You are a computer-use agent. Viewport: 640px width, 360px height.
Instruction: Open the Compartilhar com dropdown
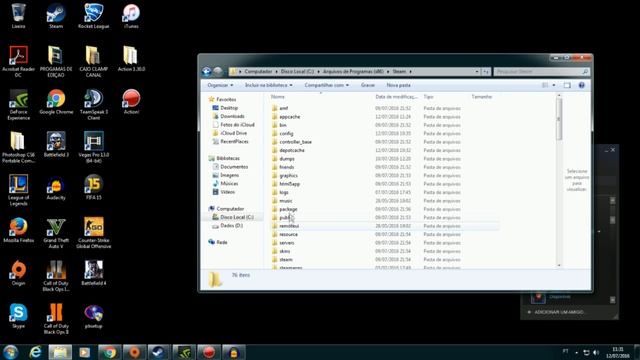(327, 85)
